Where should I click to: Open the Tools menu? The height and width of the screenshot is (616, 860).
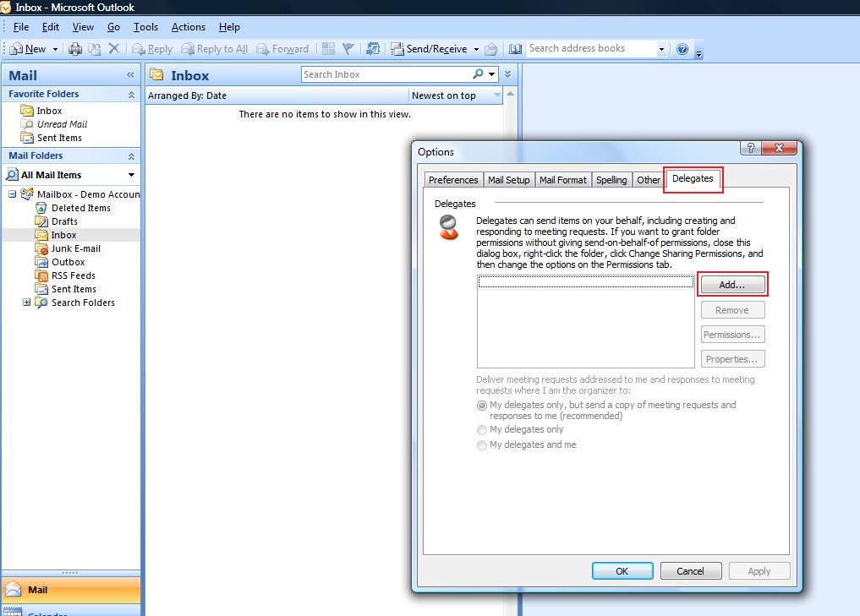pyautogui.click(x=145, y=26)
